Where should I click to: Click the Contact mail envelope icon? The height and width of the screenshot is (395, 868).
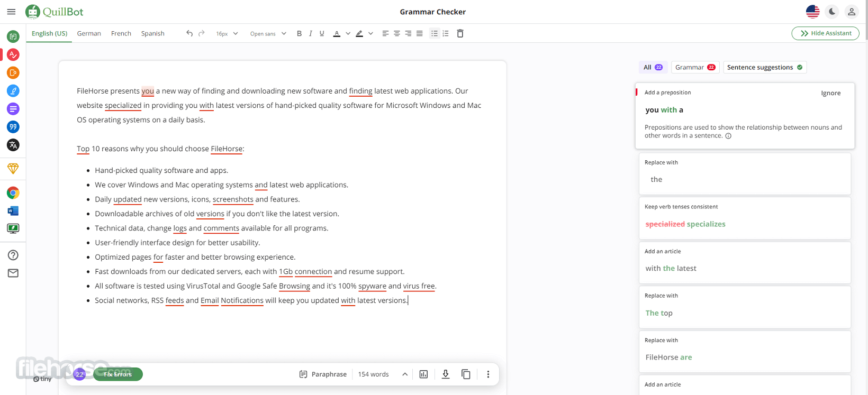13,273
